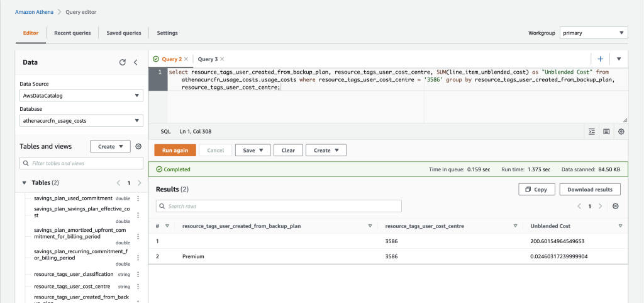The width and height of the screenshot is (644, 303).
Task: Select the Query 2 tab
Action: [x=172, y=59]
